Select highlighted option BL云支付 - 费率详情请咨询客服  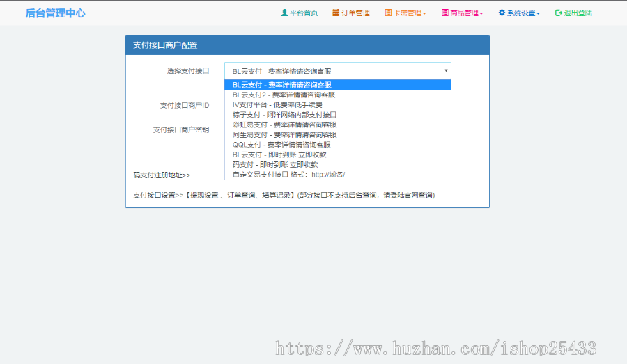(x=337, y=85)
